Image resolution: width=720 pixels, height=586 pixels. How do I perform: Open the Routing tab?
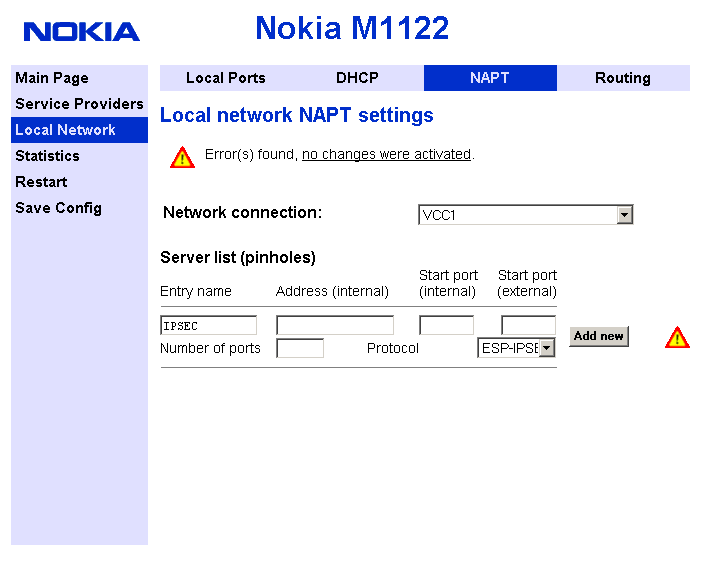click(x=623, y=78)
